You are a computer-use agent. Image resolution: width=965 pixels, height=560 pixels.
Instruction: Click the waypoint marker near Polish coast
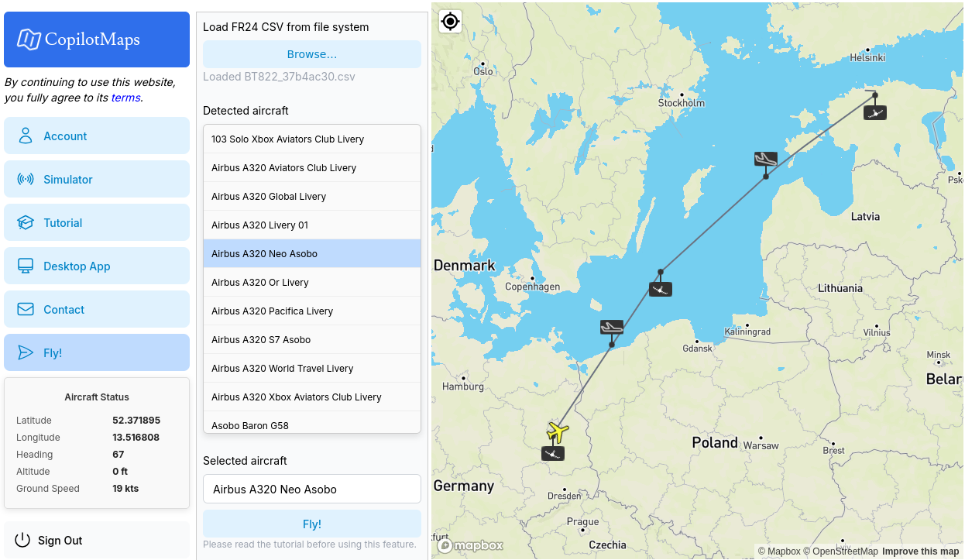[x=612, y=327]
